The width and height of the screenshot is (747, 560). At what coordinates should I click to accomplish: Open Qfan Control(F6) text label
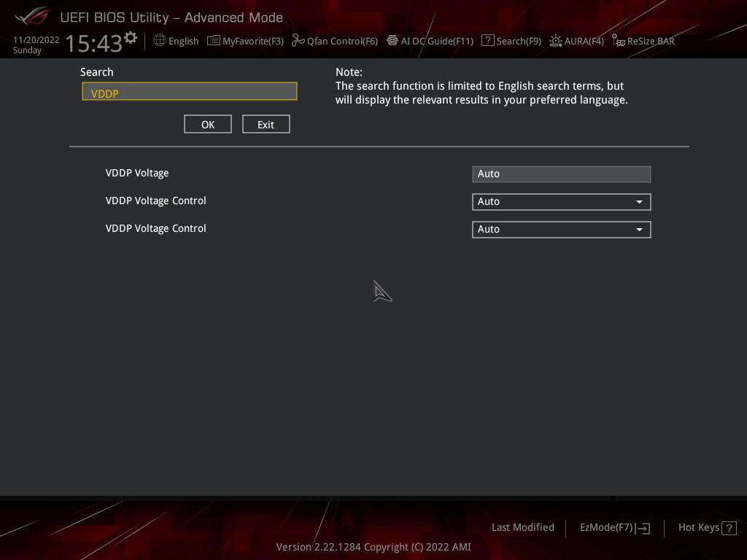point(342,41)
